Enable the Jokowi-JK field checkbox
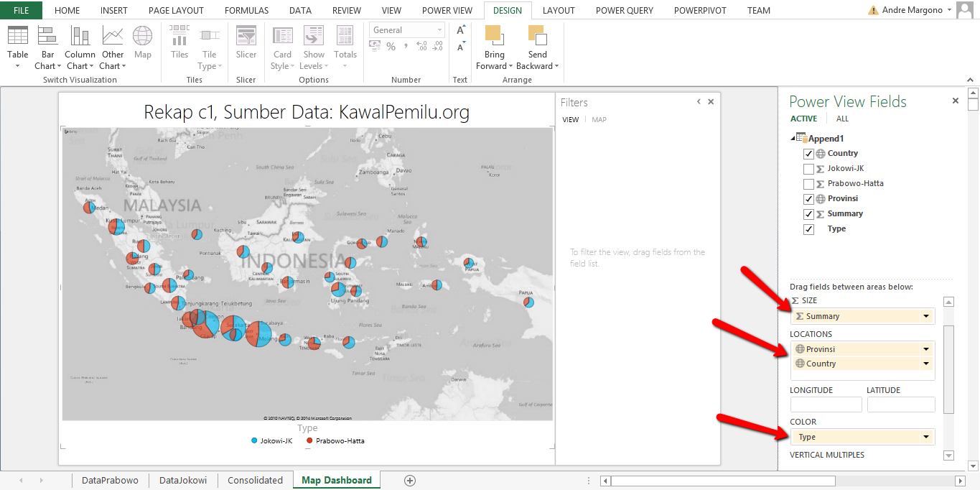Viewport: 980px width, 490px height. pos(809,169)
